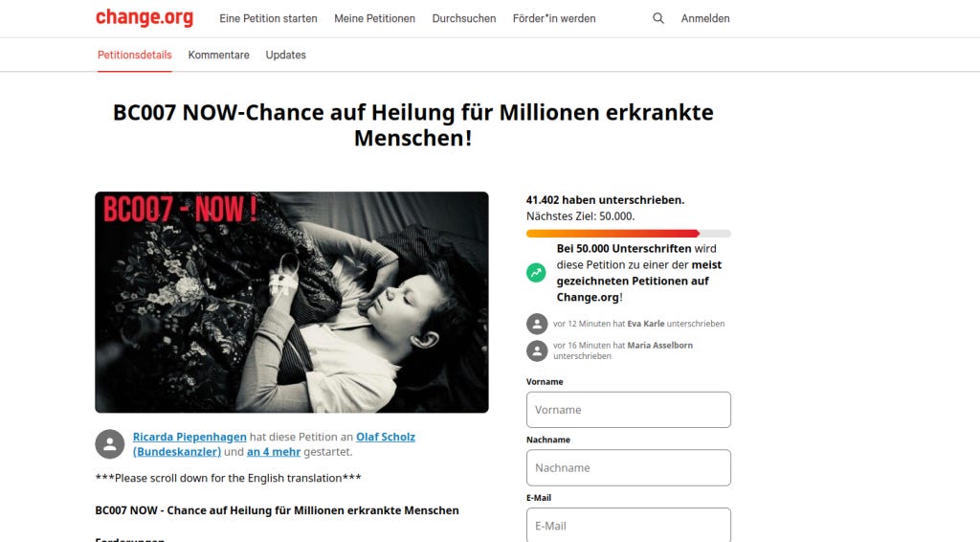Open the Kommentare tab
Screen dimensions: 980x542
click(x=219, y=55)
